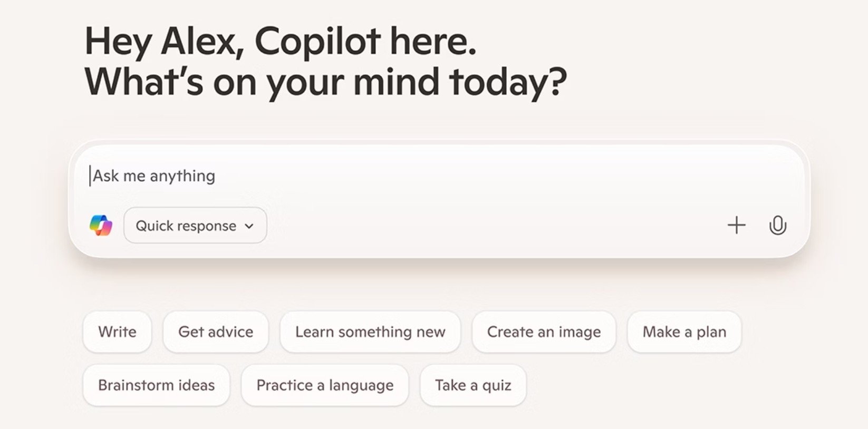
Task: Click the "Hey Alex, Copilot here." greeting line
Action: click(x=280, y=41)
